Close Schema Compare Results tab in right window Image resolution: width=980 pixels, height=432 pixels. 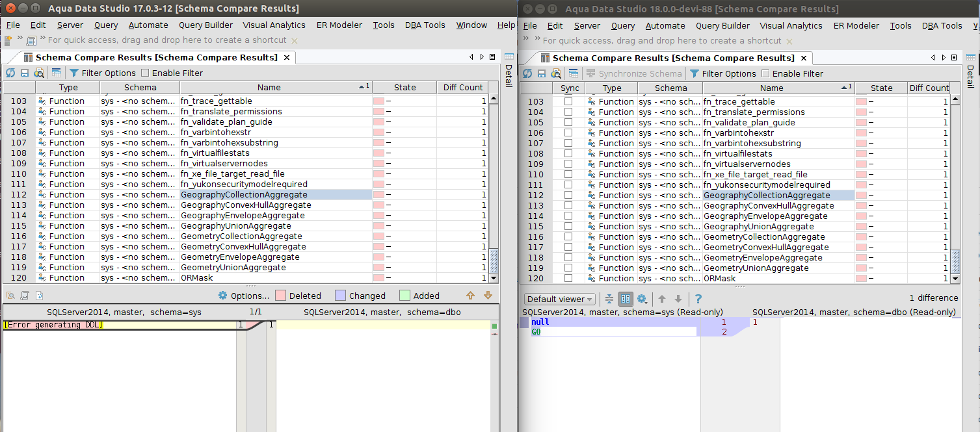[803, 58]
